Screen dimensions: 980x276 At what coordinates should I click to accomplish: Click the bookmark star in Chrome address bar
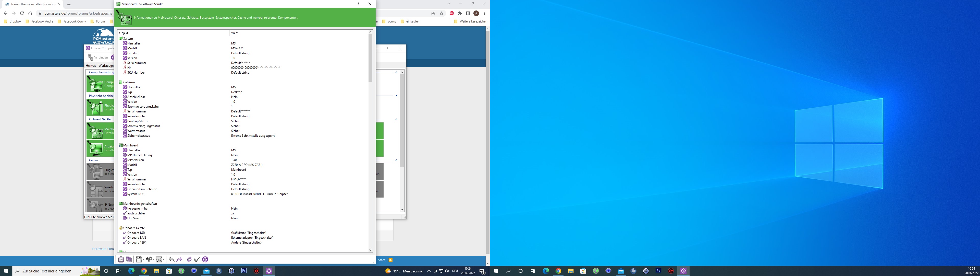pos(442,13)
